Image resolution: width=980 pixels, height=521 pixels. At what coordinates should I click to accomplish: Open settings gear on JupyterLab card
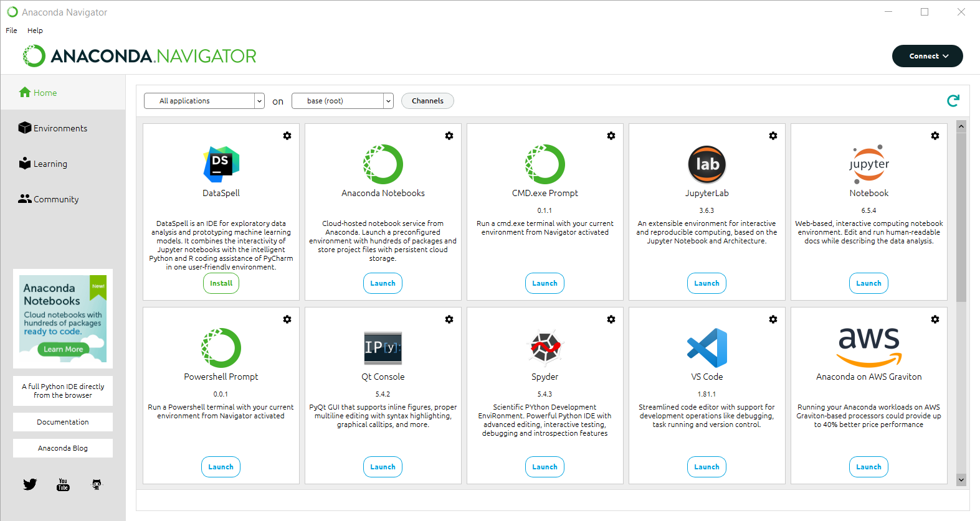(773, 136)
